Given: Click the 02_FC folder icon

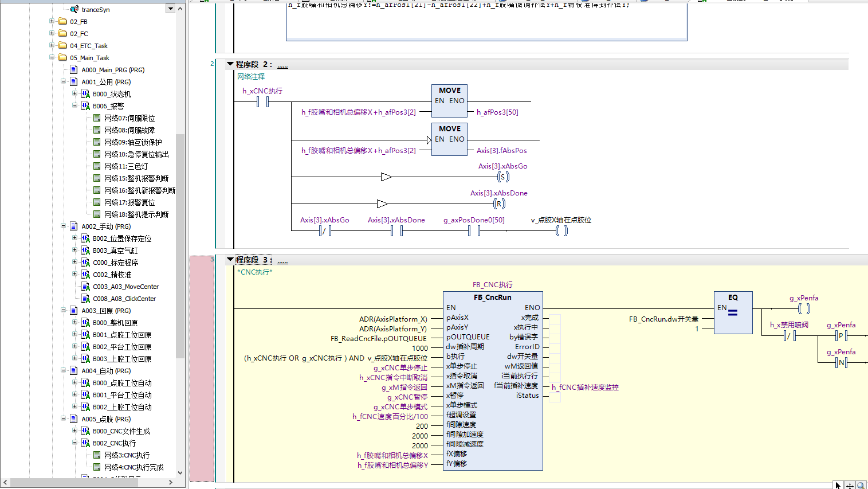Looking at the screenshot, I should (x=62, y=33).
